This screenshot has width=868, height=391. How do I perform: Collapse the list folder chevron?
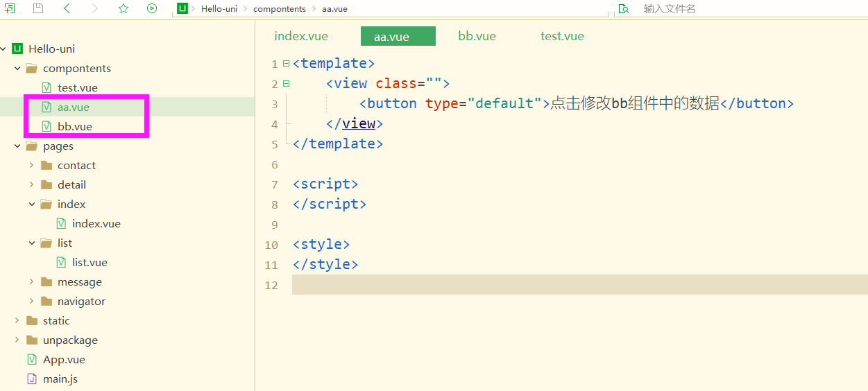click(x=32, y=243)
